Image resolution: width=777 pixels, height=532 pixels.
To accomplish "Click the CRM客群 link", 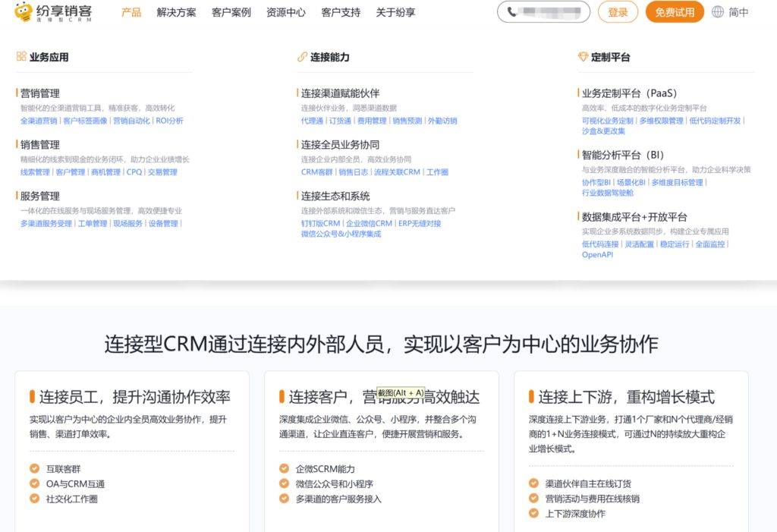I will pos(317,172).
